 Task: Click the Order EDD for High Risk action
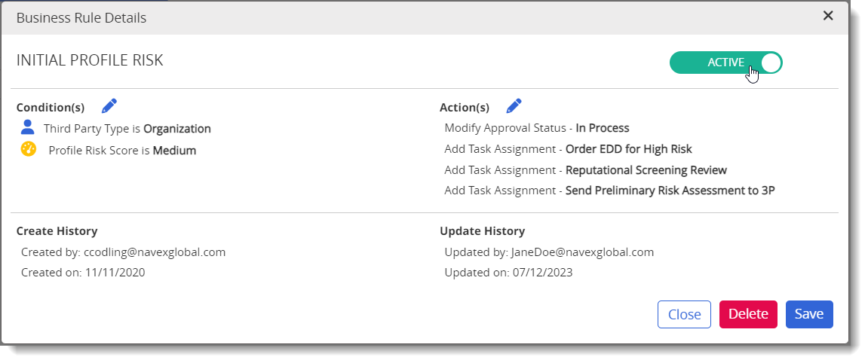(568, 149)
